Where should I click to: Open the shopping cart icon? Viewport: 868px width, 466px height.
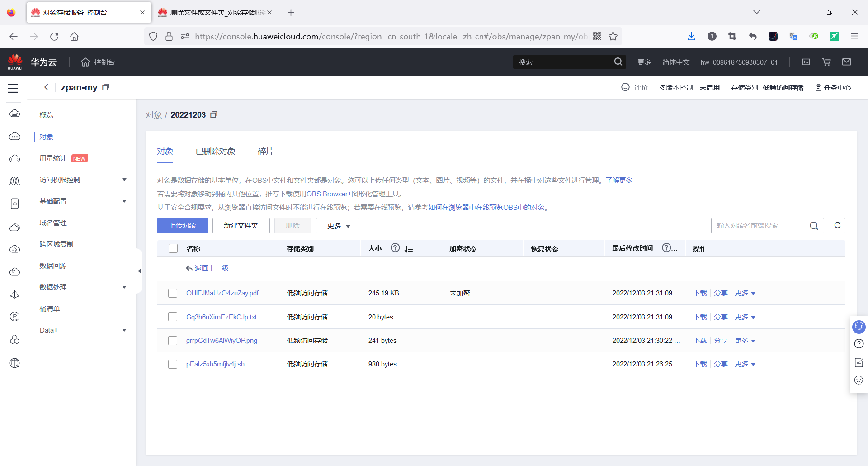click(x=826, y=62)
